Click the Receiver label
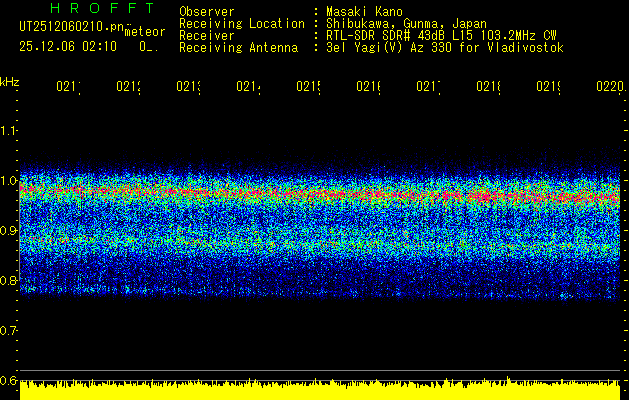 click(x=207, y=36)
